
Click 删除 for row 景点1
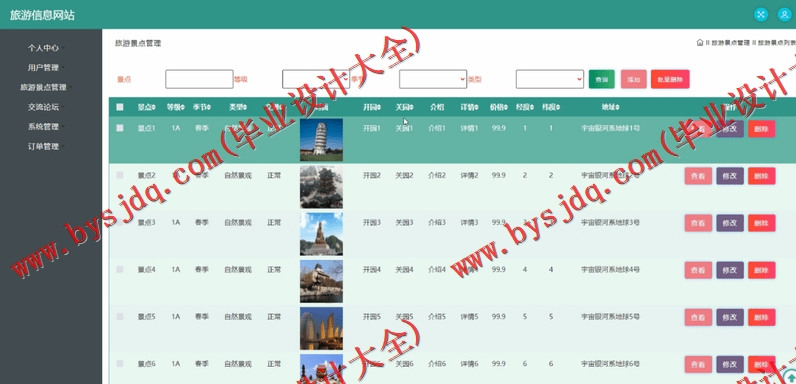tap(761, 129)
